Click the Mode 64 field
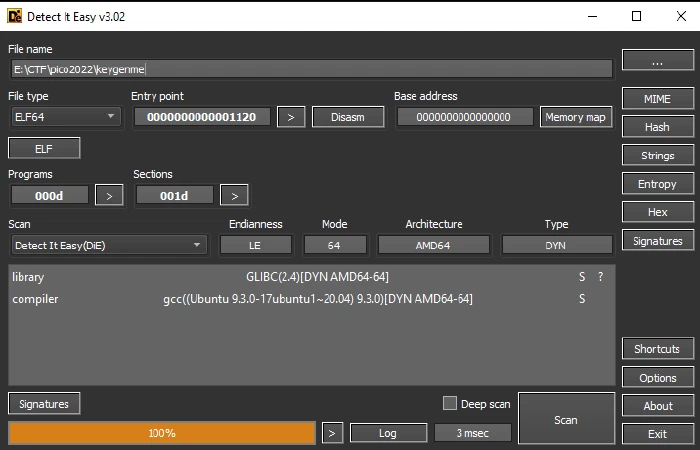700x450 pixels. coord(334,245)
